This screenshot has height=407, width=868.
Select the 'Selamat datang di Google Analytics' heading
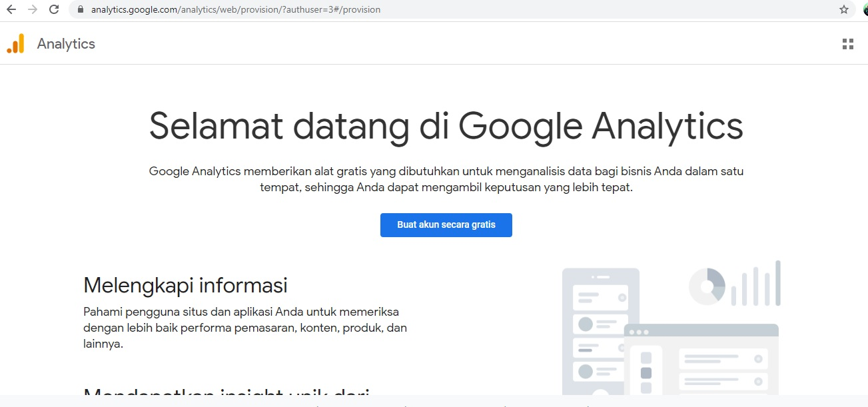(x=446, y=126)
